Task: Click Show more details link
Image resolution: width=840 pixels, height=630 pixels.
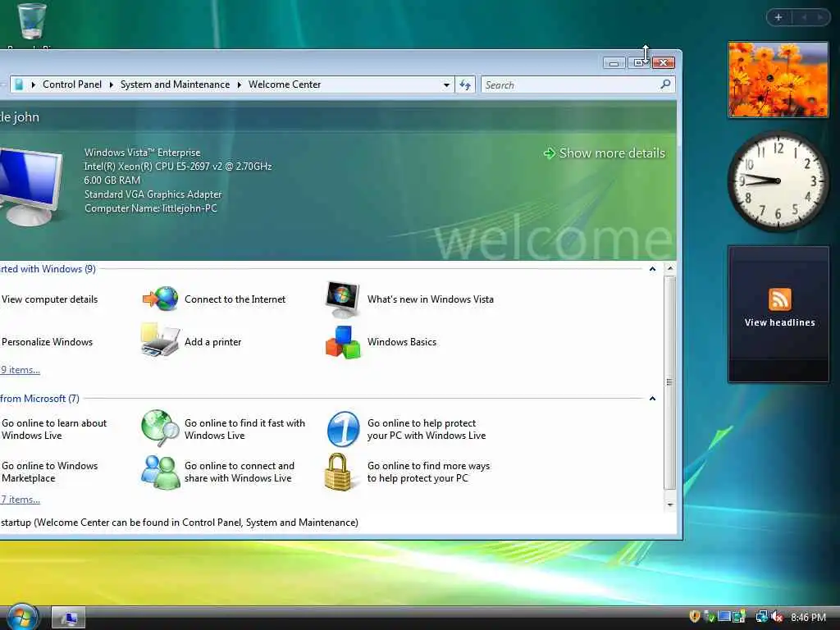Action: pyautogui.click(x=612, y=153)
